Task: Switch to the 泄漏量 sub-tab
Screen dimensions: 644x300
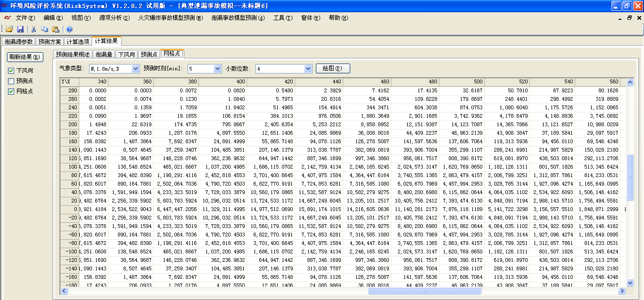Action: (104, 55)
